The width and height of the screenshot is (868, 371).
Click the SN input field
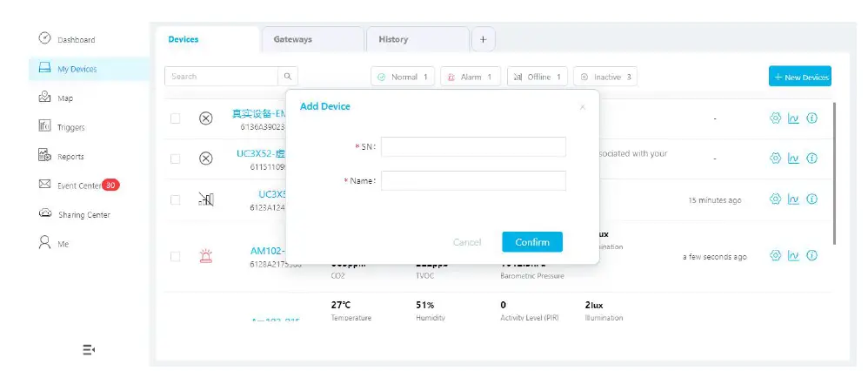473,147
